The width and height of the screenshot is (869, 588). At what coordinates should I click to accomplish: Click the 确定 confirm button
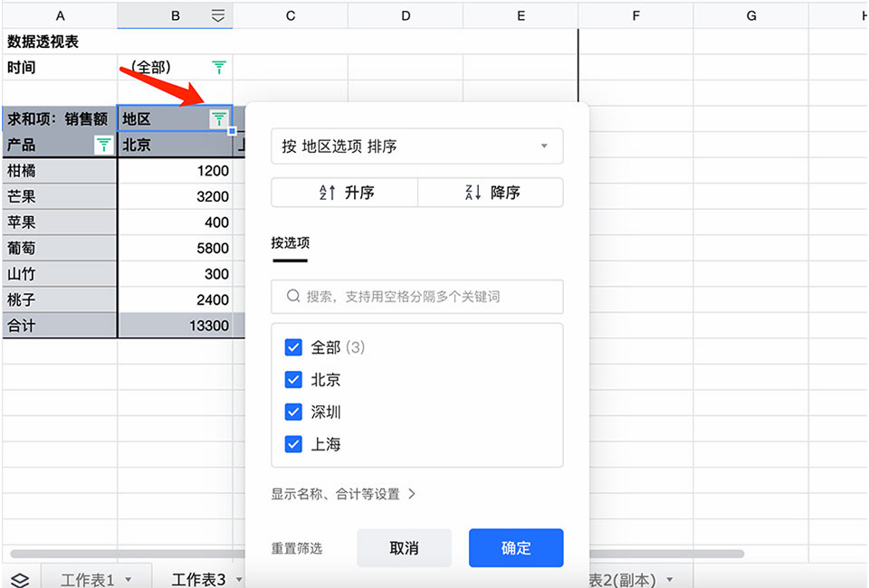(515, 547)
